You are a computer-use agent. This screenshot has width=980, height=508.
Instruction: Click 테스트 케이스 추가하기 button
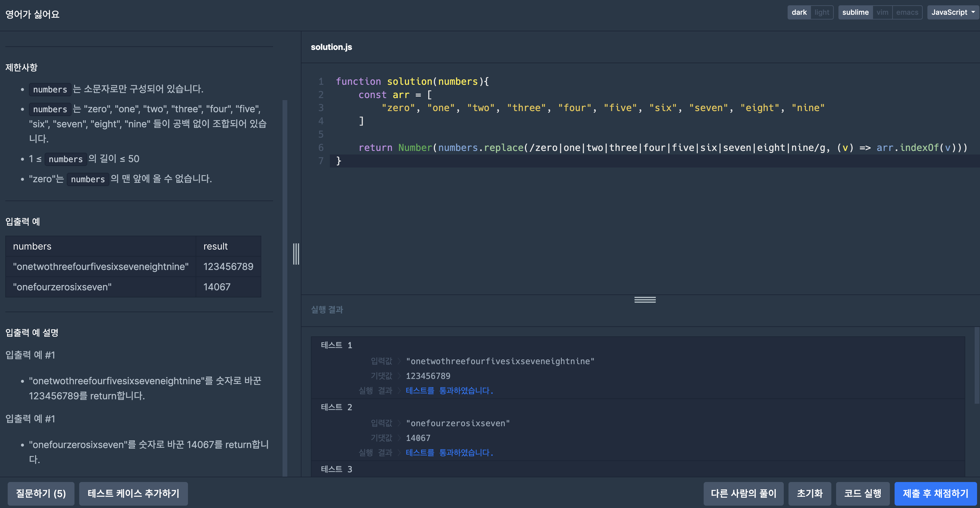(x=133, y=494)
